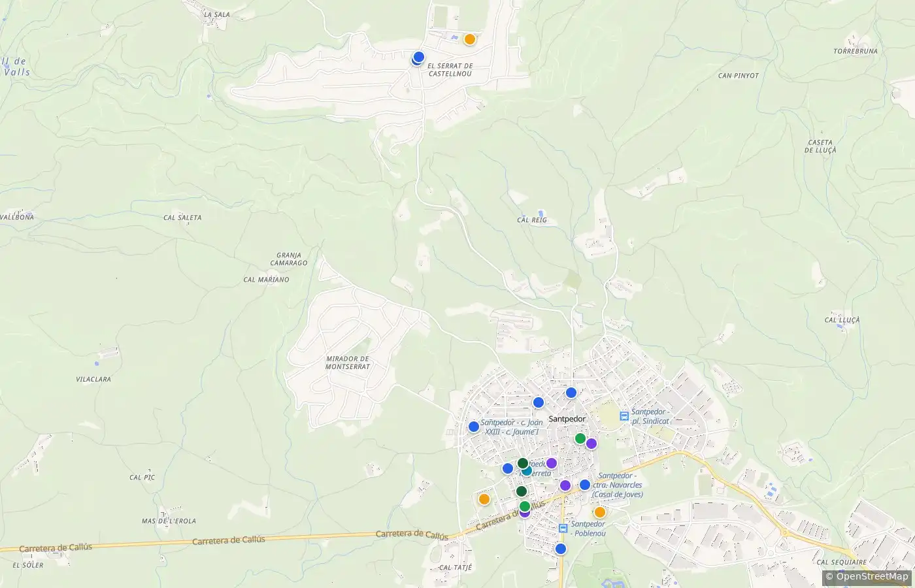Select the Santpedor - pl. Sindicat stop name

pyautogui.click(x=650, y=416)
